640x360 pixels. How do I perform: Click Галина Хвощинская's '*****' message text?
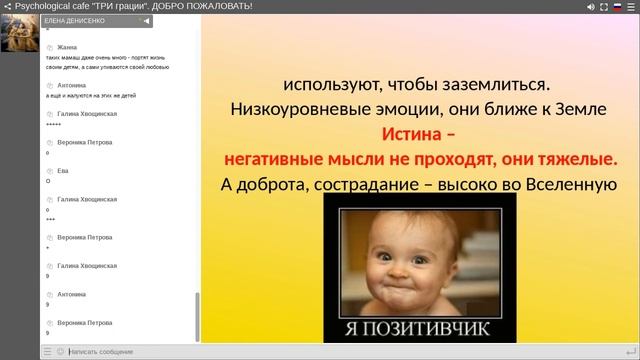click(x=53, y=124)
